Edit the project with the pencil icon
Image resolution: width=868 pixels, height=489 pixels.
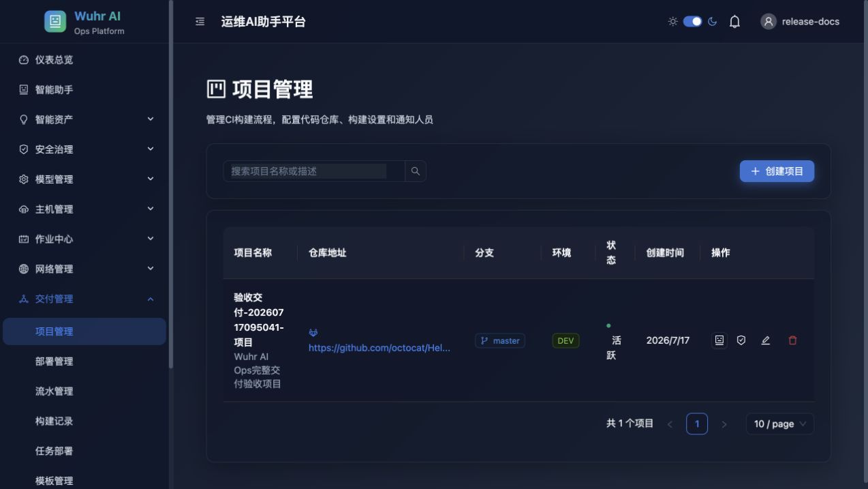click(765, 340)
